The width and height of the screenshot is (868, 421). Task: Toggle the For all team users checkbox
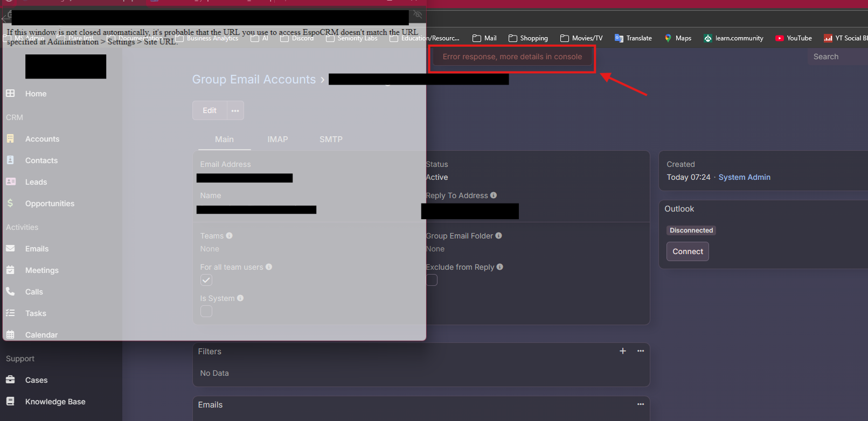point(206,280)
